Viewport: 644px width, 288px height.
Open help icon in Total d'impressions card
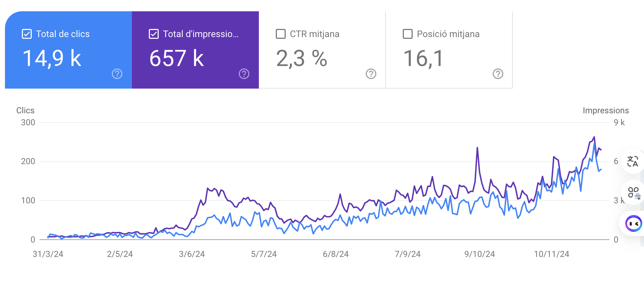click(244, 74)
